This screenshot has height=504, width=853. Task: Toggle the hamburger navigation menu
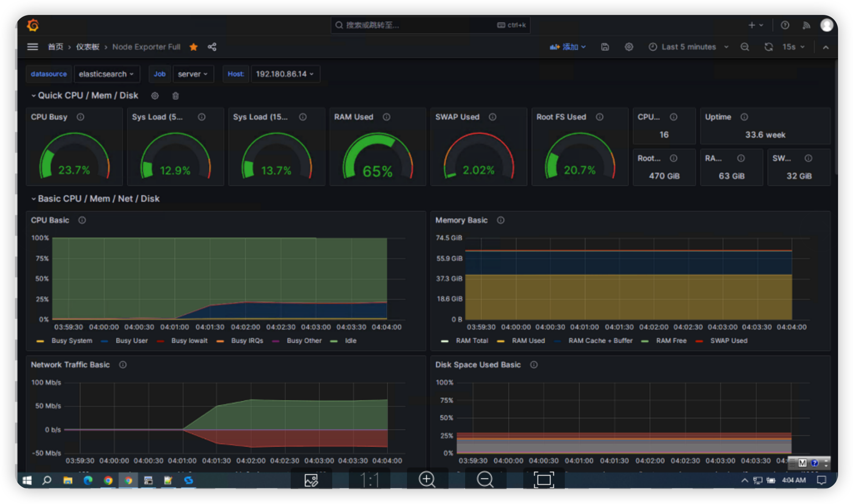point(32,47)
